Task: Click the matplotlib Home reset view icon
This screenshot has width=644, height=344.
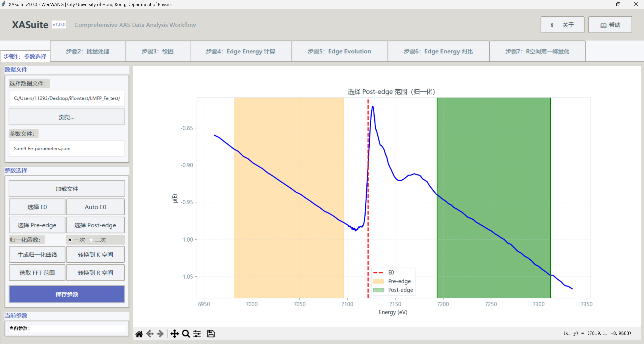Action: coord(139,334)
